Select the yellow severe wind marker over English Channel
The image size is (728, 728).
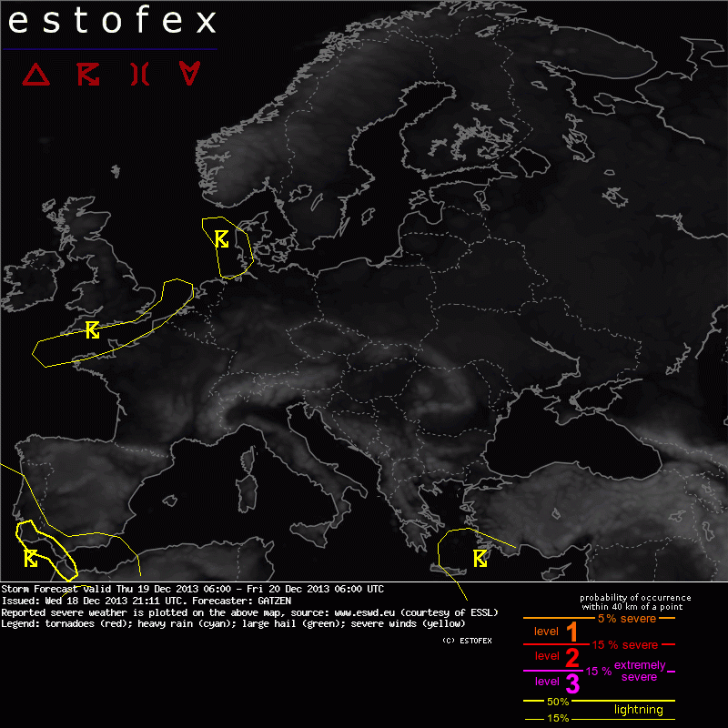[93, 330]
